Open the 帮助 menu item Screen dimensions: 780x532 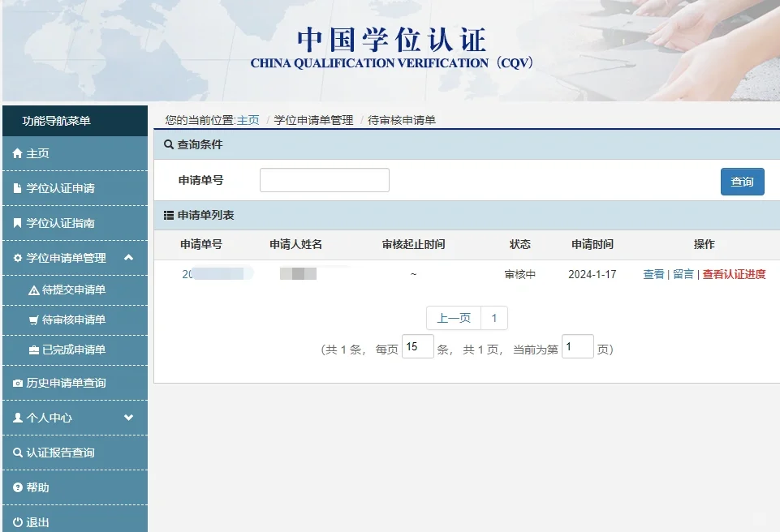37,487
